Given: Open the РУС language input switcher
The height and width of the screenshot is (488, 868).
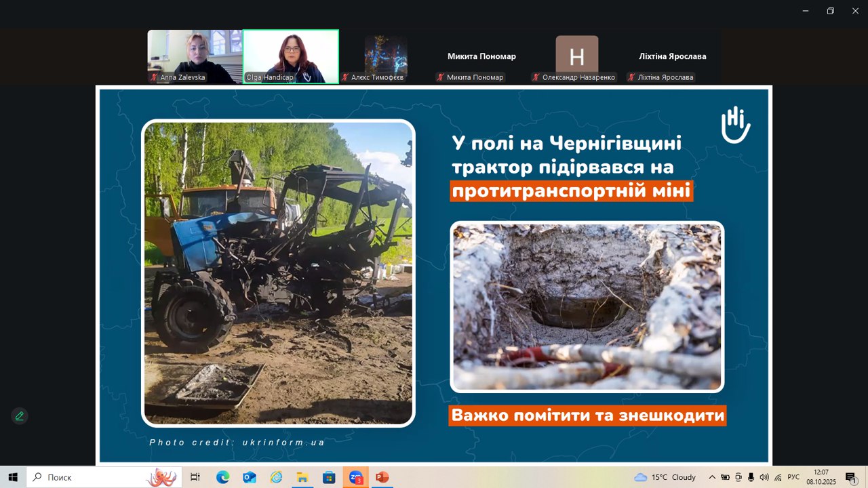Looking at the screenshot, I should [x=793, y=477].
